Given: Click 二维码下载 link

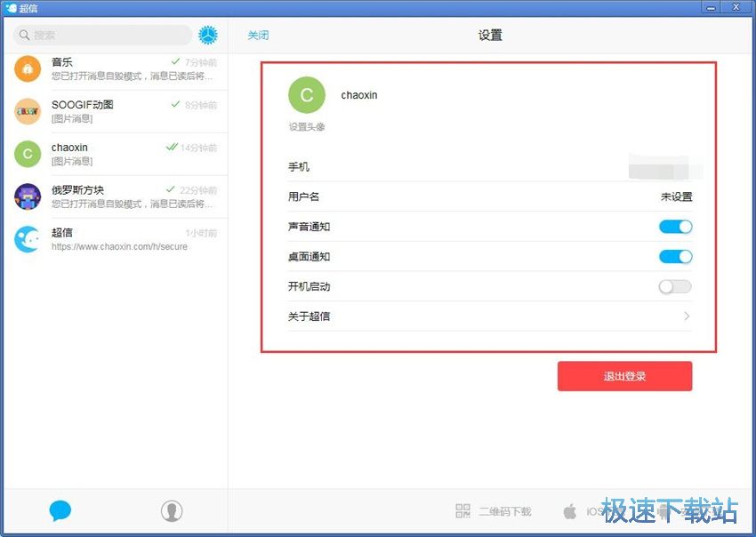Looking at the screenshot, I should 505,511.
